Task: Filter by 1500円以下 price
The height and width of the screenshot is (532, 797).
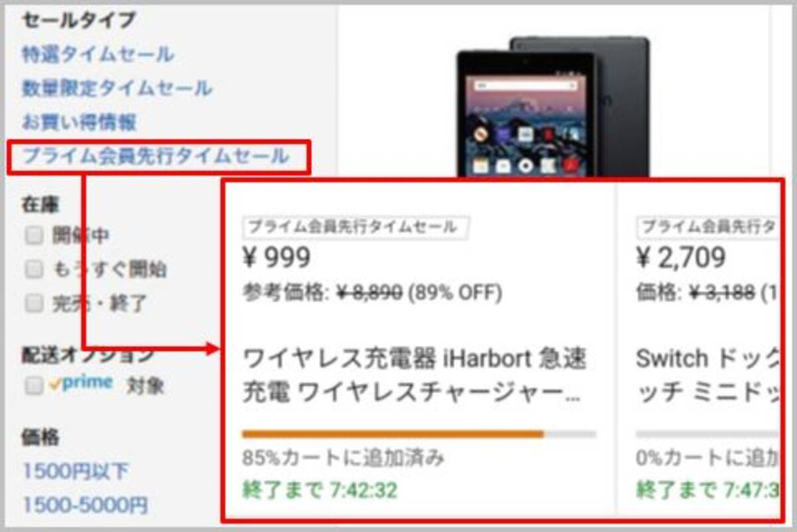Action: (x=76, y=472)
